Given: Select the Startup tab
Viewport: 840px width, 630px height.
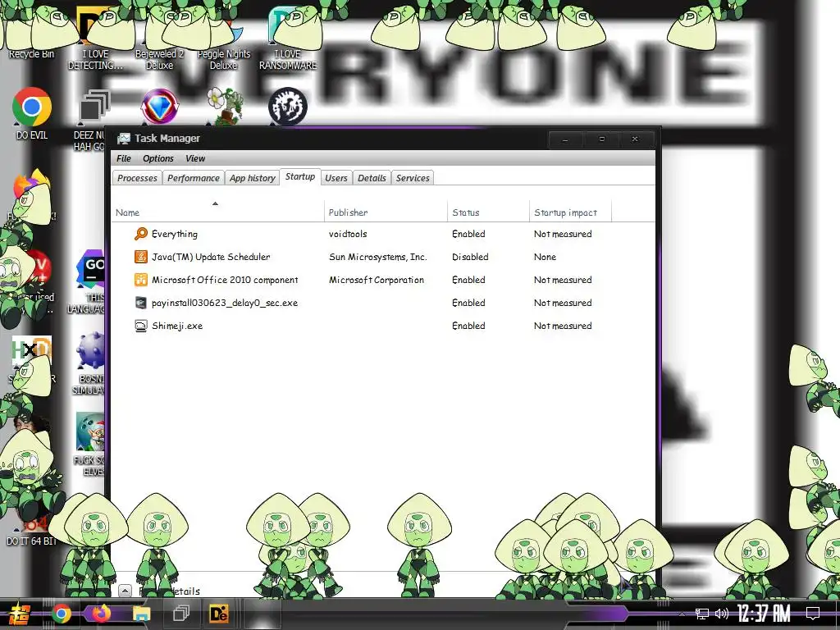Looking at the screenshot, I should click(x=300, y=177).
